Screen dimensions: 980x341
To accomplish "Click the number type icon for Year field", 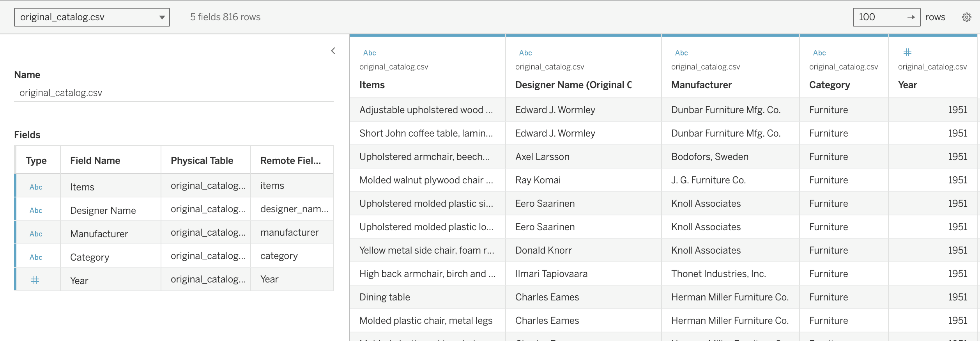I will click(35, 280).
